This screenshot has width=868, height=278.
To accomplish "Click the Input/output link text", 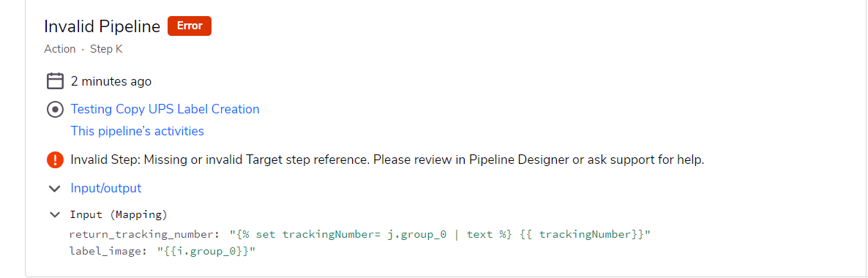I will coord(105,188).
